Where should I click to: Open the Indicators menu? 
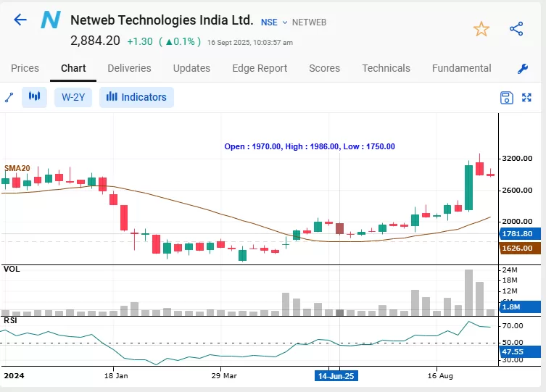tap(136, 97)
